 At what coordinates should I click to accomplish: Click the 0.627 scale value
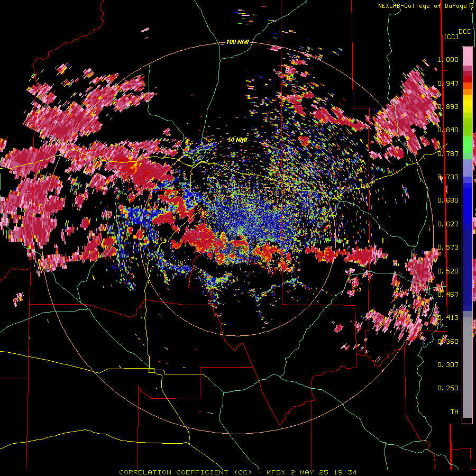448,224
